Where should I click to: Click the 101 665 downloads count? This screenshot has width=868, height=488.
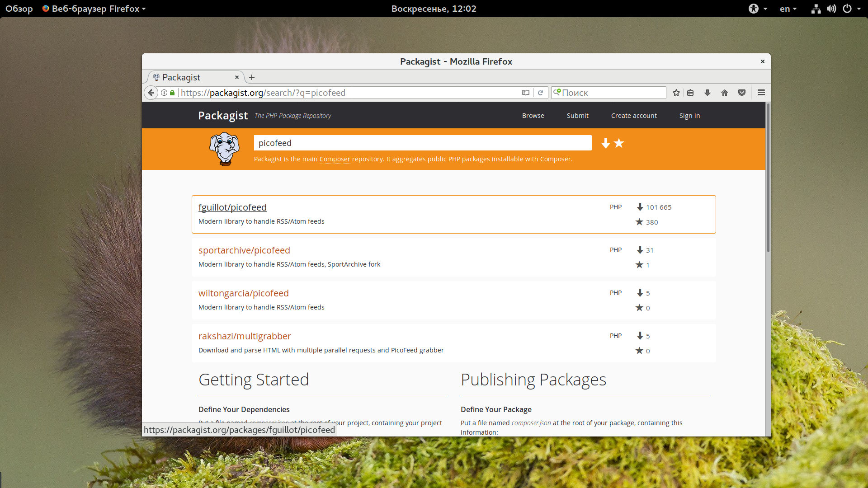pos(658,207)
